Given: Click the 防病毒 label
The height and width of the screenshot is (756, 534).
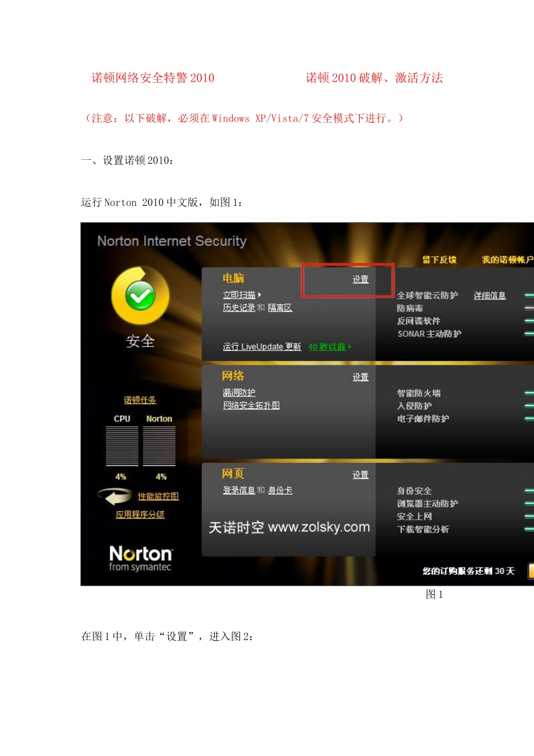Looking at the screenshot, I should click(410, 308).
